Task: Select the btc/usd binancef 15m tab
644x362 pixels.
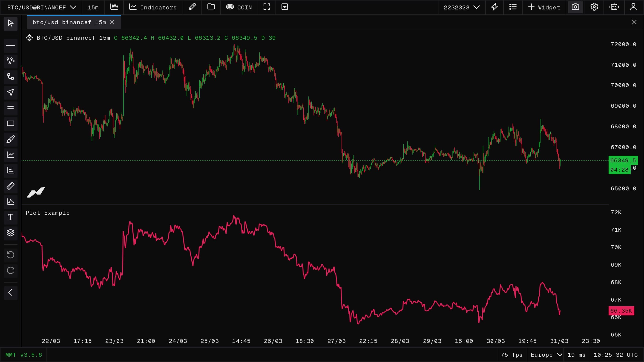Action: click(x=69, y=22)
